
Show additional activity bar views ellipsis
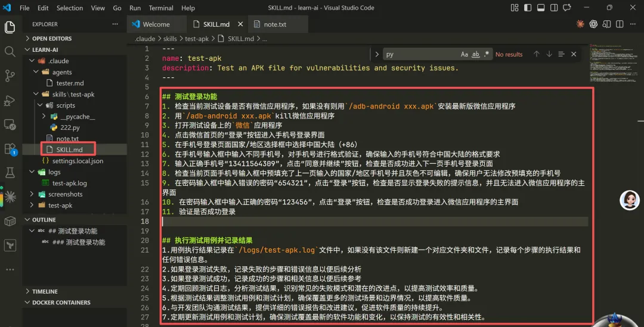click(x=10, y=270)
